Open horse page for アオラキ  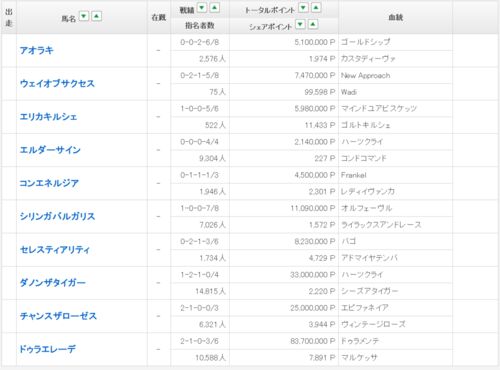(x=36, y=50)
